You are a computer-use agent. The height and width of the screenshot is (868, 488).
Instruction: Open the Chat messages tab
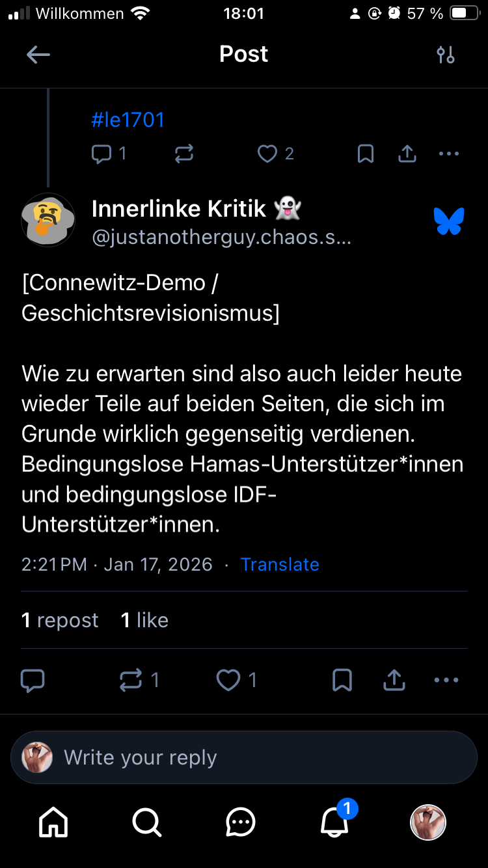tap(241, 822)
